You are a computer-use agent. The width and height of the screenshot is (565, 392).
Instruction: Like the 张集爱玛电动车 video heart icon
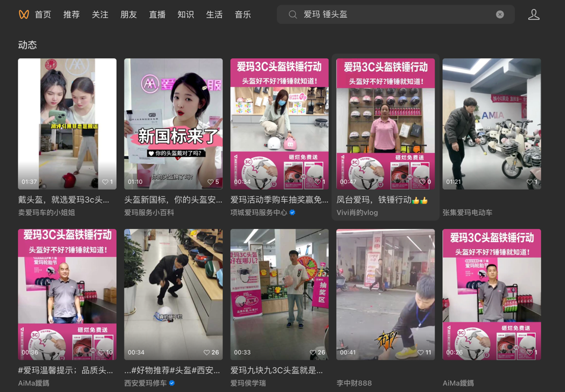pyautogui.click(x=530, y=182)
